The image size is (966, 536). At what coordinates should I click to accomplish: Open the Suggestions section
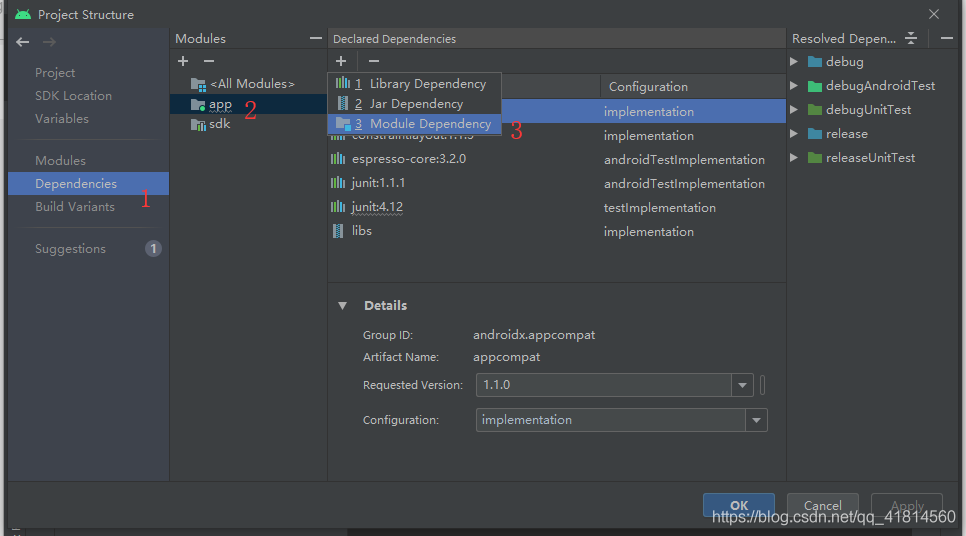(x=70, y=249)
